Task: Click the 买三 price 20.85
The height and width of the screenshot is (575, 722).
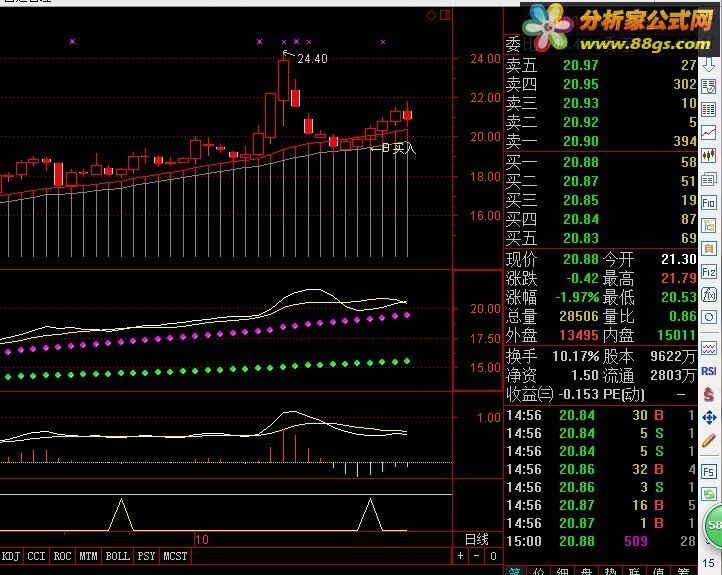Action: [x=581, y=200]
